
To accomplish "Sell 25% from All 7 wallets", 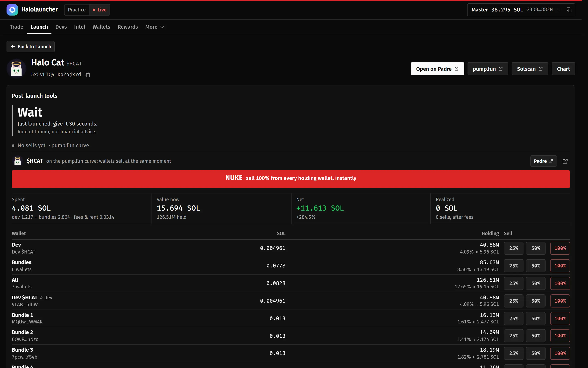I will [514, 283].
